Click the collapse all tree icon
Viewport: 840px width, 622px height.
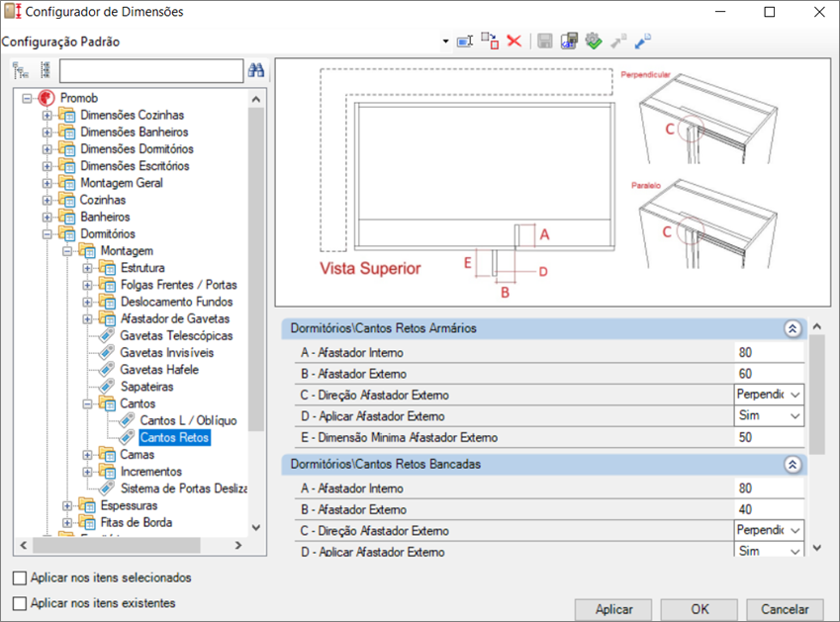(x=45, y=70)
